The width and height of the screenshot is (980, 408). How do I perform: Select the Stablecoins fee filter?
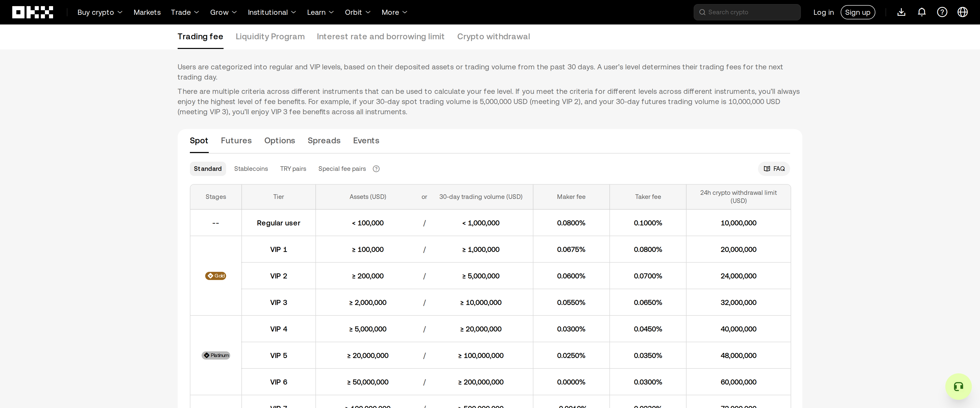coord(251,169)
